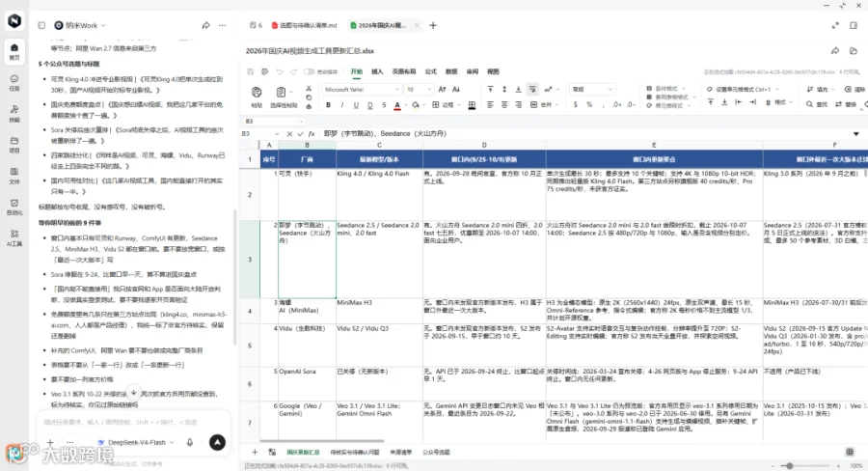This screenshot has height=471, width=868.
Task: Open the DeepSeek-V4-Flash model dropdown
Action: [136, 442]
